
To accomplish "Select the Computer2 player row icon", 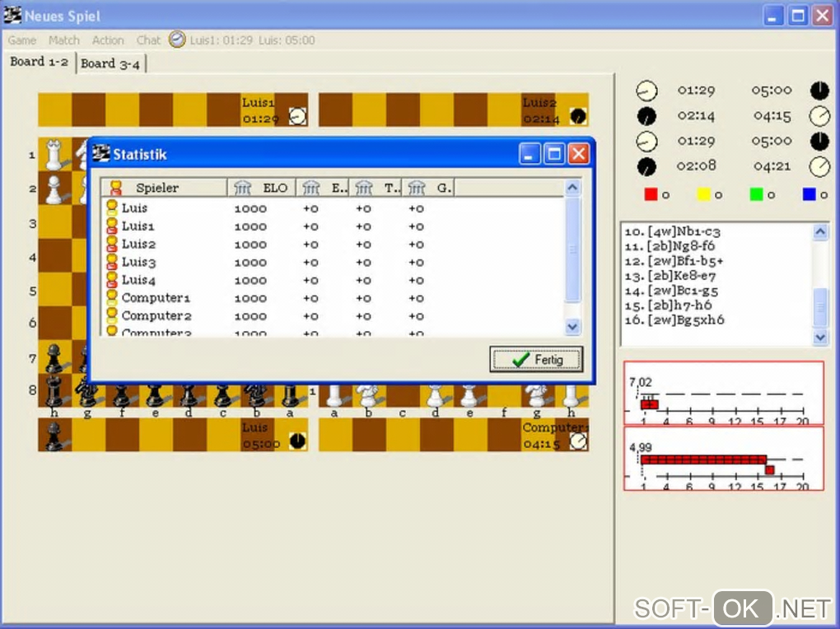I will [x=111, y=315].
